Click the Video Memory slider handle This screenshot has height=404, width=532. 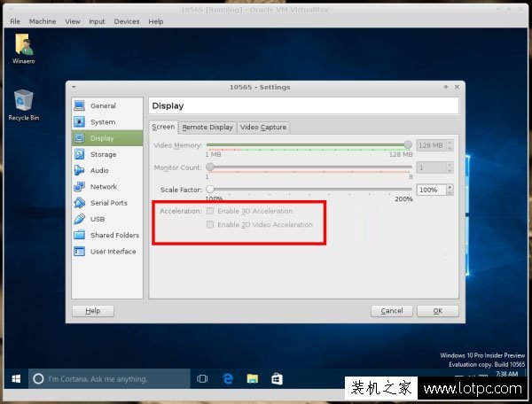coord(408,144)
